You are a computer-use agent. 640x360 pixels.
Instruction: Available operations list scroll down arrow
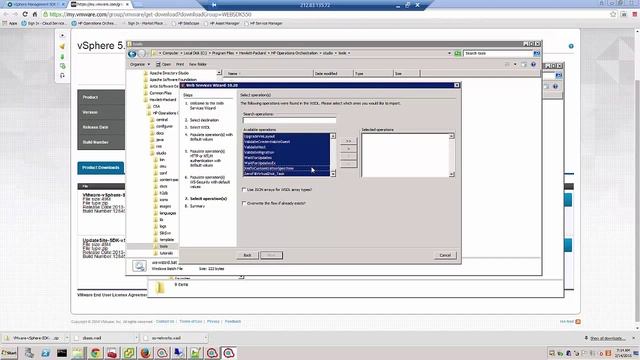(333, 174)
